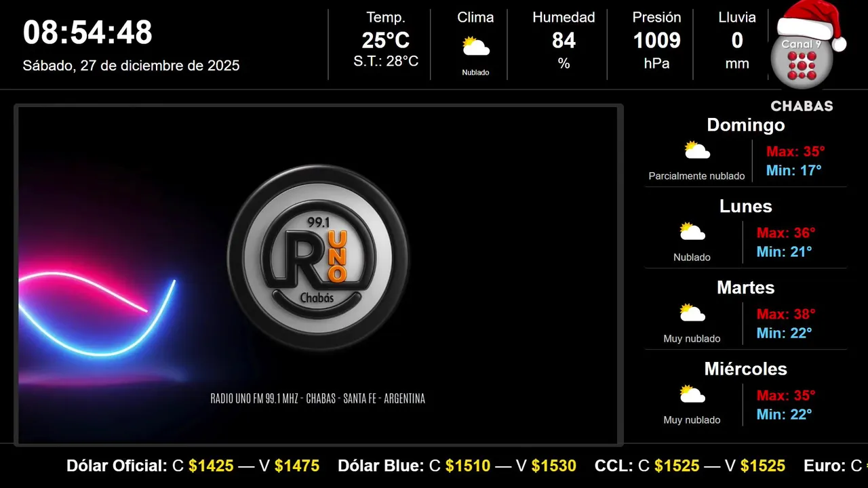This screenshot has width=868, height=488.
Task: Click the 'CHABAS' text under the logo
Action: coord(802,106)
